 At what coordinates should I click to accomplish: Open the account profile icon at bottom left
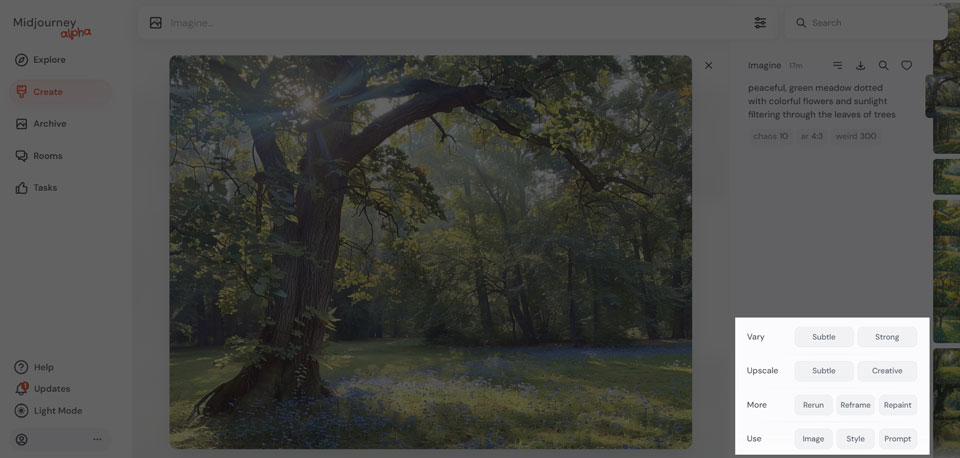(x=21, y=439)
